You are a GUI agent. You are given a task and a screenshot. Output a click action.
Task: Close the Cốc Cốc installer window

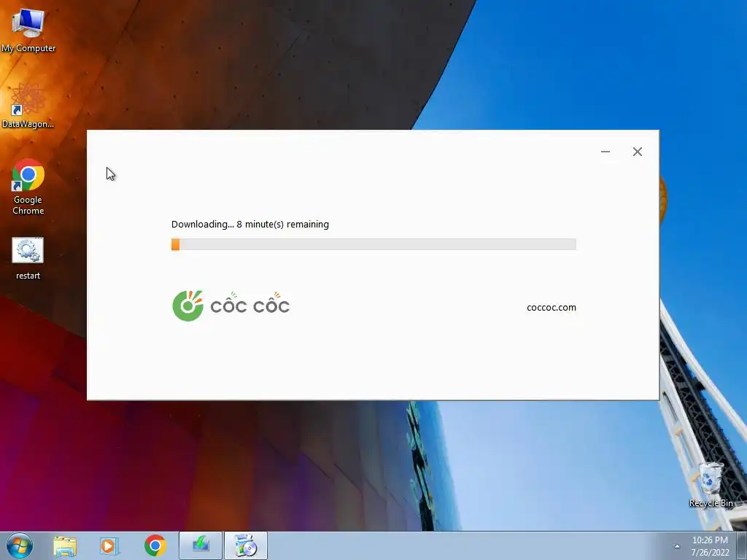pos(638,152)
